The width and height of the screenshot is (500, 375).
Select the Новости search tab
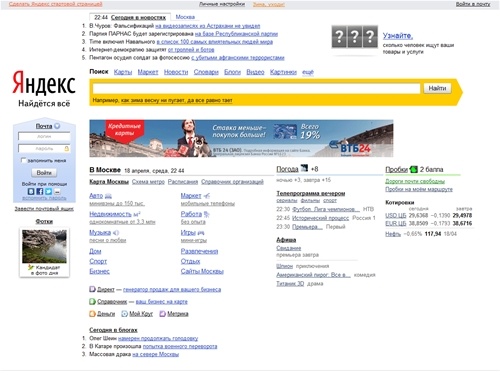coord(176,72)
